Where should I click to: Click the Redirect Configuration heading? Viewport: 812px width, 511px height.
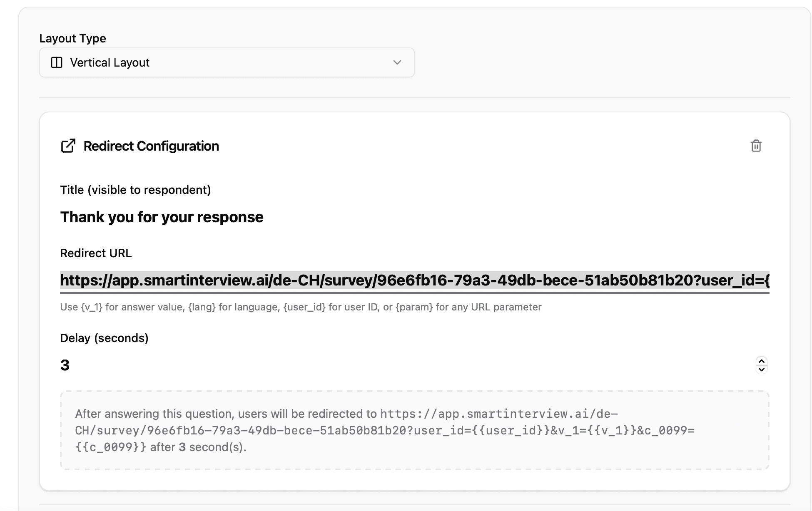(151, 146)
